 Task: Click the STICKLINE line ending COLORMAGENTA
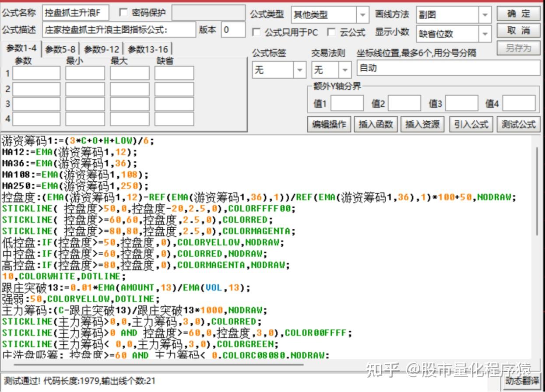point(149,231)
